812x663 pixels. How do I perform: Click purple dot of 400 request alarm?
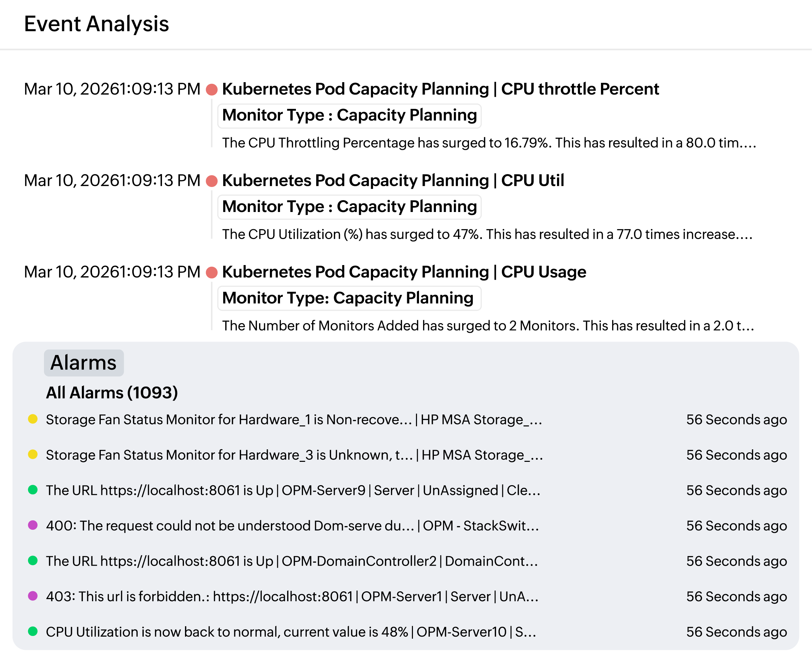point(33,525)
